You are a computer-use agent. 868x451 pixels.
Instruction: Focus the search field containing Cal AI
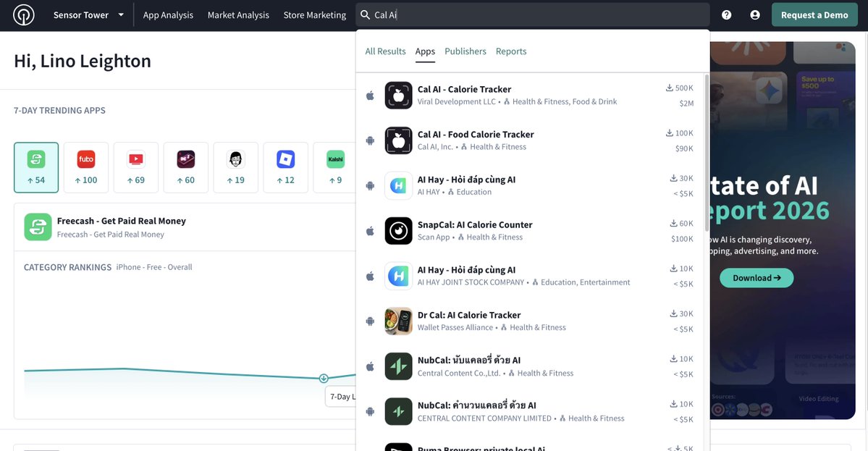[x=533, y=15]
